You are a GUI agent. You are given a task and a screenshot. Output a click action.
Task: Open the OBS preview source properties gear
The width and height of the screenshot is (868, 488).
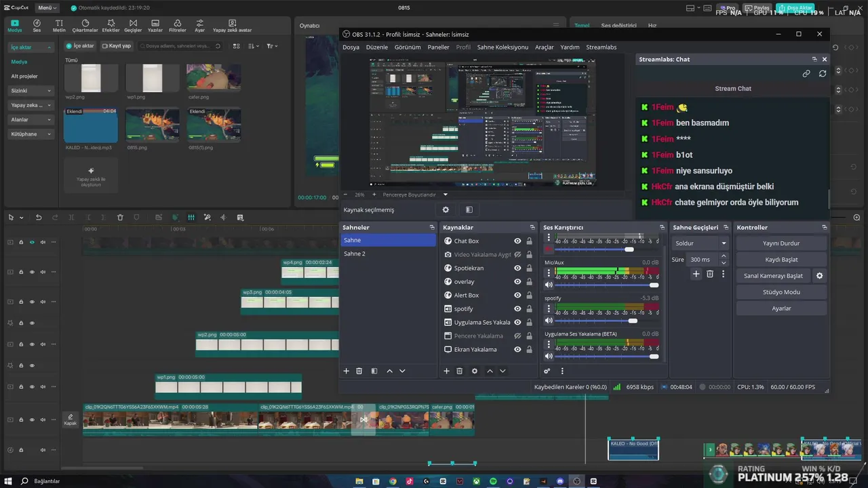click(446, 209)
